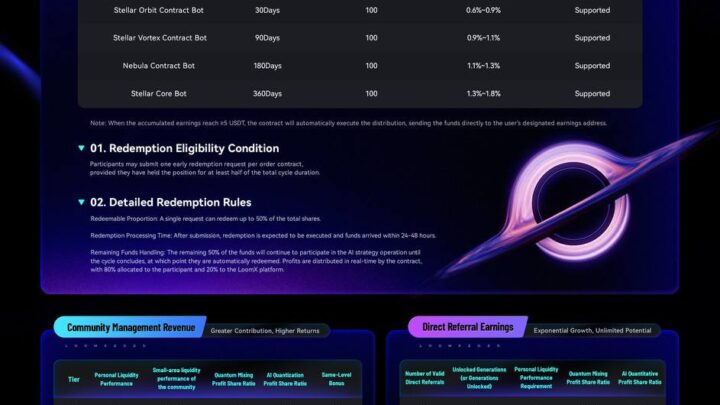
Task: Click Supported status for Stellar Core Bot
Action: [x=592, y=94]
